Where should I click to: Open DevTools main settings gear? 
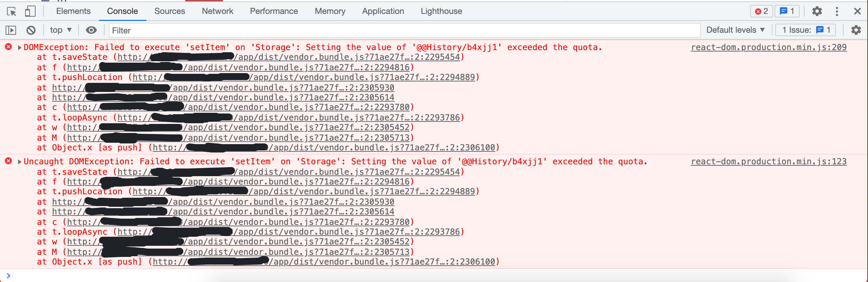[x=817, y=11]
